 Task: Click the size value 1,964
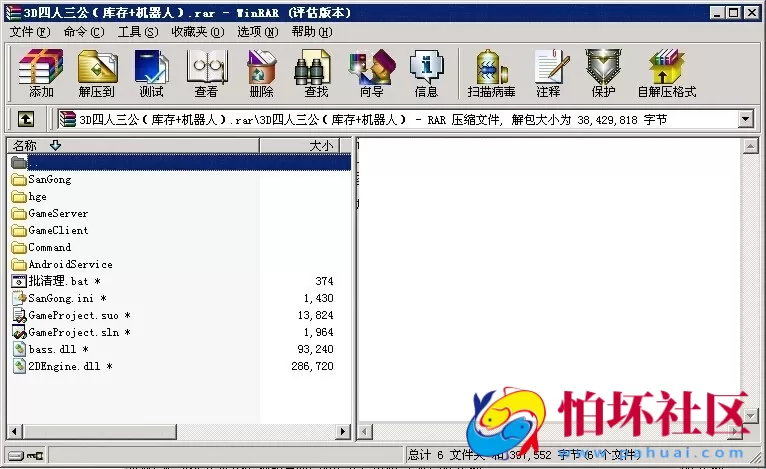[319, 332]
